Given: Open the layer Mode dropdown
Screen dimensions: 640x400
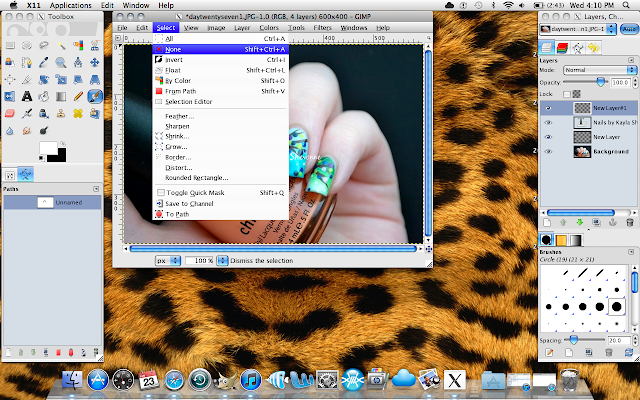Looking at the screenshot, I should click(600, 70).
